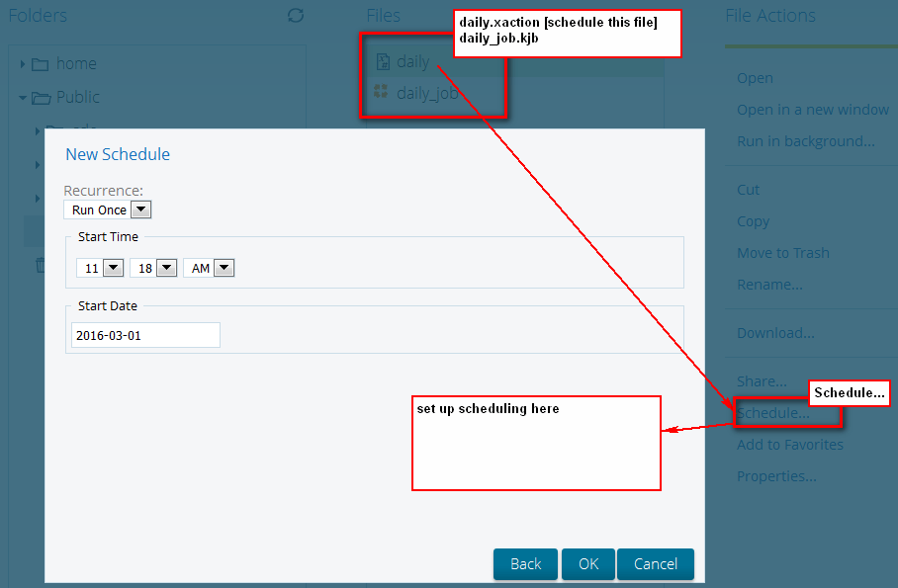
Task: Click Back in the New Schedule dialog
Action: [x=525, y=563]
